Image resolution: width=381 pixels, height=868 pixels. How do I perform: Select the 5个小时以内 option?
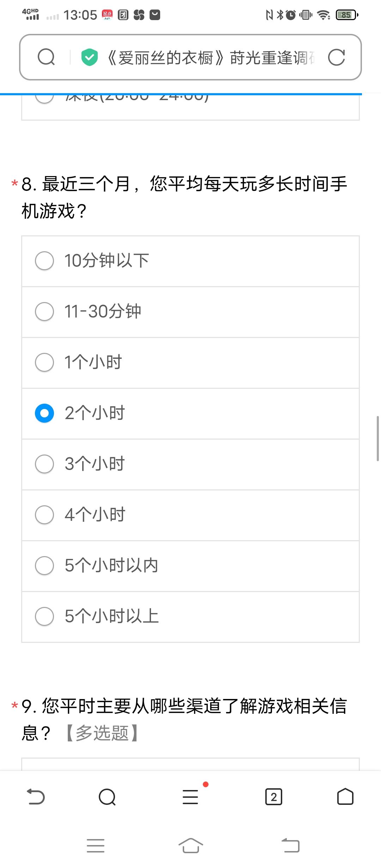point(190,566)
